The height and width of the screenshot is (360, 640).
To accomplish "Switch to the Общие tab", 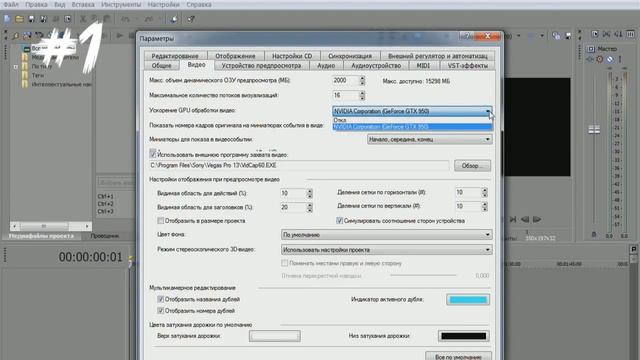I will pyautogui.click(x=162, y=65).
